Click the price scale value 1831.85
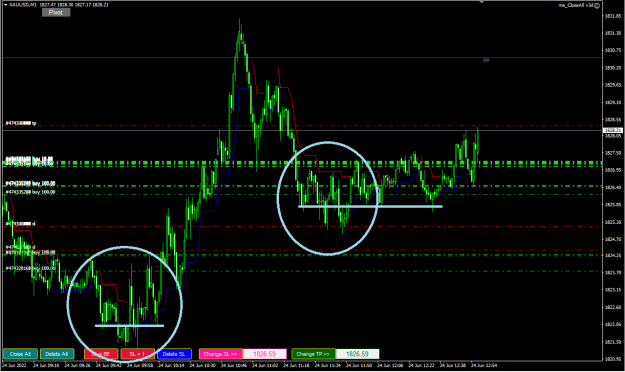The width and height of the screenshot is (625, 372). click(613, 16)
